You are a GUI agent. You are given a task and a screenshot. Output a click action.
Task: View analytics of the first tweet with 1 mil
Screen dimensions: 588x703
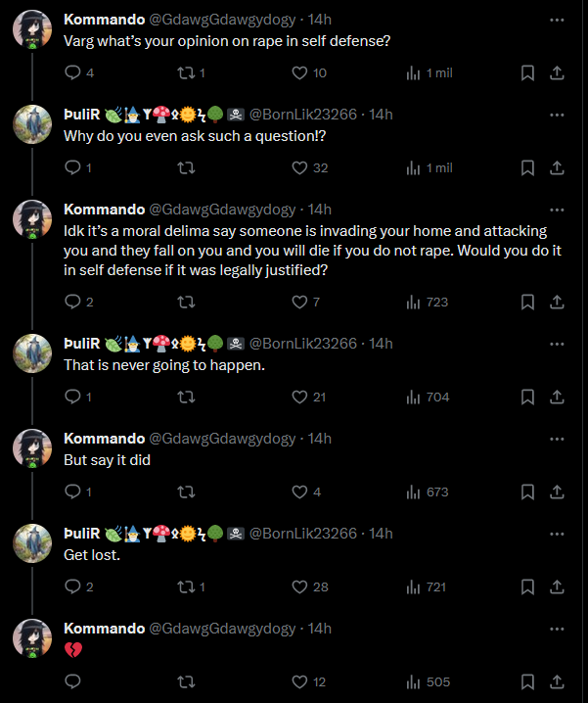430,72
